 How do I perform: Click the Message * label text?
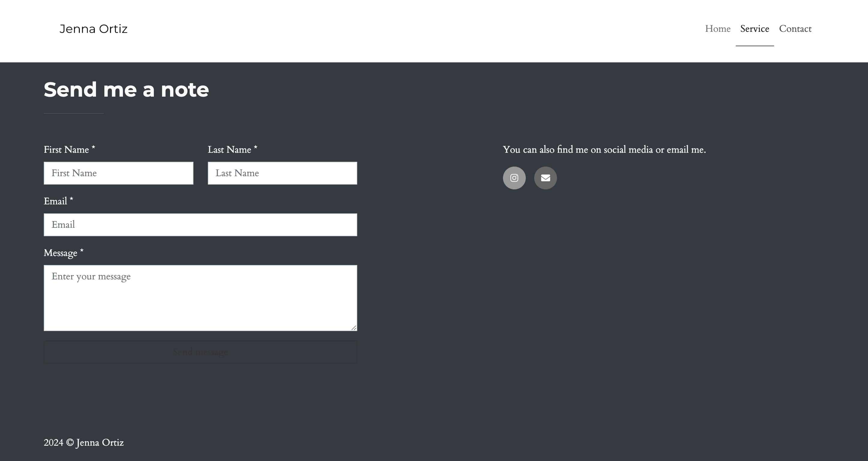tap(63, 253)
